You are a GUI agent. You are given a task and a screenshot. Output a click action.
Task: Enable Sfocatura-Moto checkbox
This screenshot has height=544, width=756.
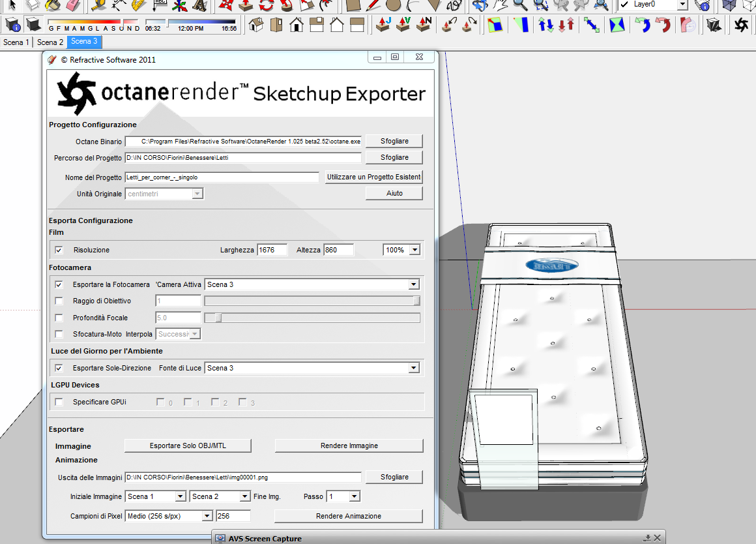tap(59, 334)
